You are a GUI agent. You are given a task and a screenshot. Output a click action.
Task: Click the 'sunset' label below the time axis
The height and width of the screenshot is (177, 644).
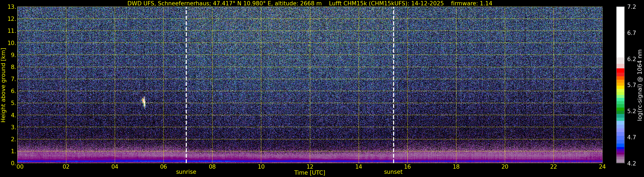[393, 172]
